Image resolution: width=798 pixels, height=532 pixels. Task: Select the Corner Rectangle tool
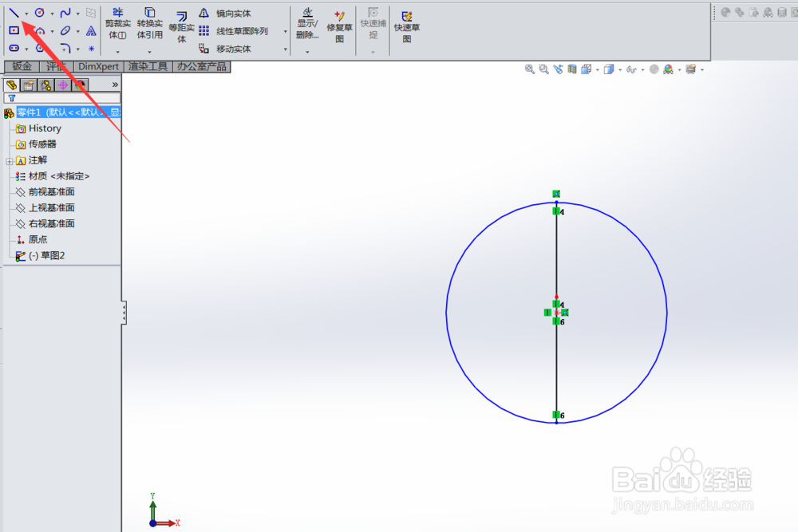pos(14,30)
